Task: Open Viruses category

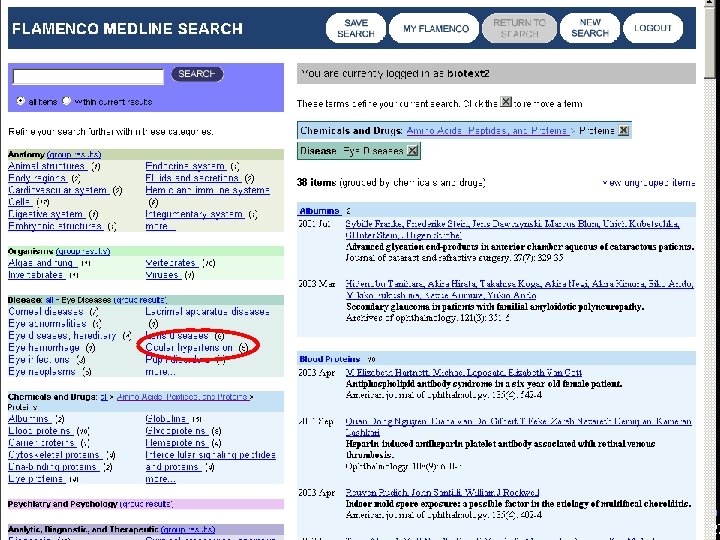Action: click(x=163, y=275)
